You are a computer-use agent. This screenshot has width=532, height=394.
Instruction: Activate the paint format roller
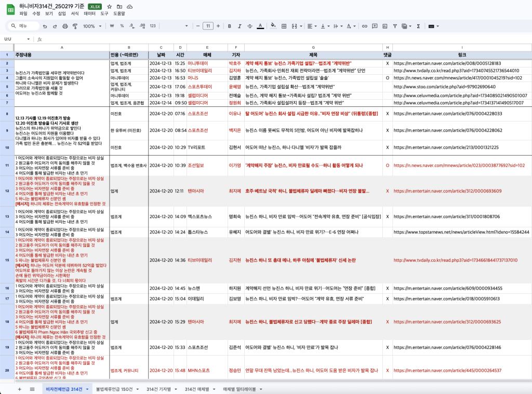pos(75,26)
